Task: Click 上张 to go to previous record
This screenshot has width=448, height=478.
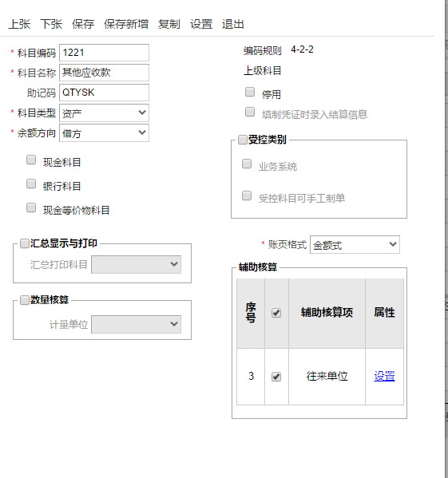Action: point(19,24)
